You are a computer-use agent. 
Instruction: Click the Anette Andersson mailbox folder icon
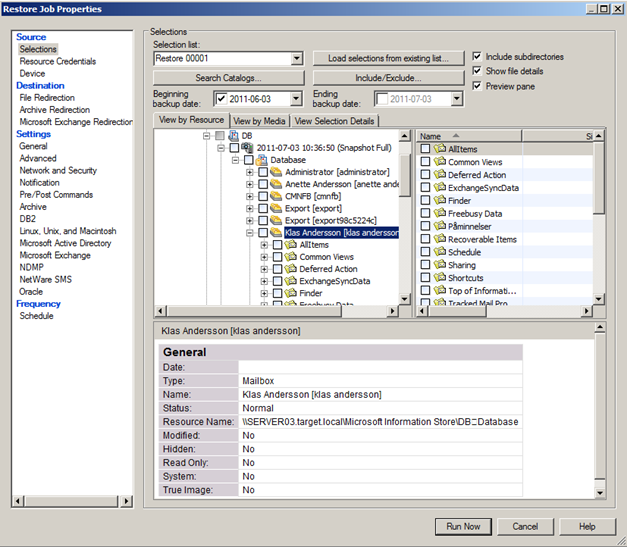point(276,184)
